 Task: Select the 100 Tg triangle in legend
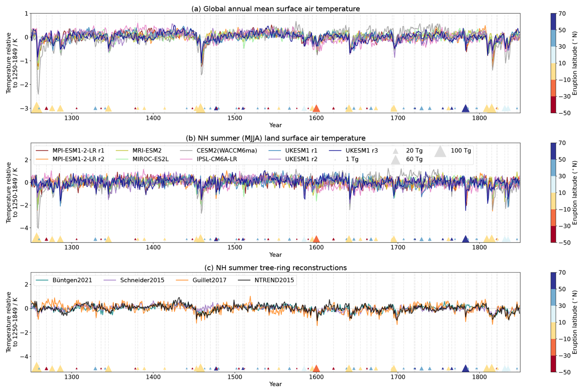click(440, 152)
